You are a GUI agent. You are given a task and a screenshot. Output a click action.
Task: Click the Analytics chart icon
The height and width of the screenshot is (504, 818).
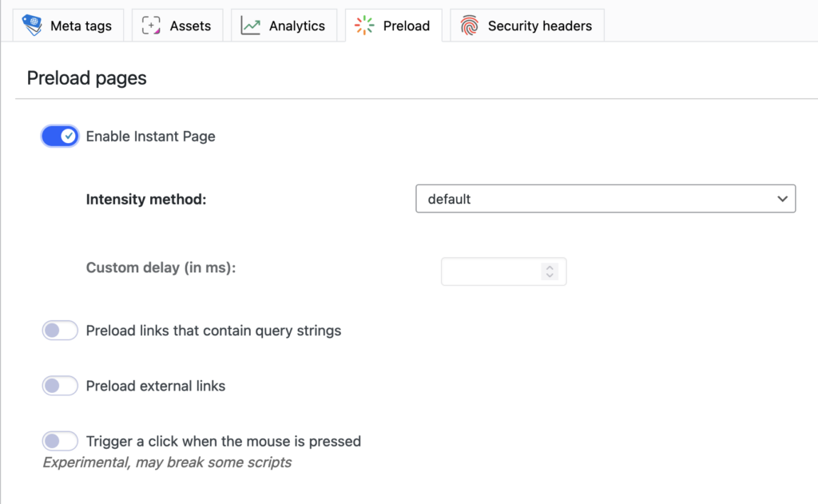coord(250,25)
